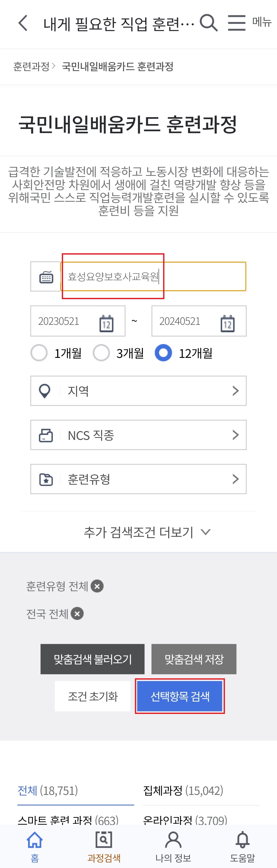The width and height of the screenshot is (277, 868).
Task: Go to 홈 in bottom navigation
Action: pos(35,846)
